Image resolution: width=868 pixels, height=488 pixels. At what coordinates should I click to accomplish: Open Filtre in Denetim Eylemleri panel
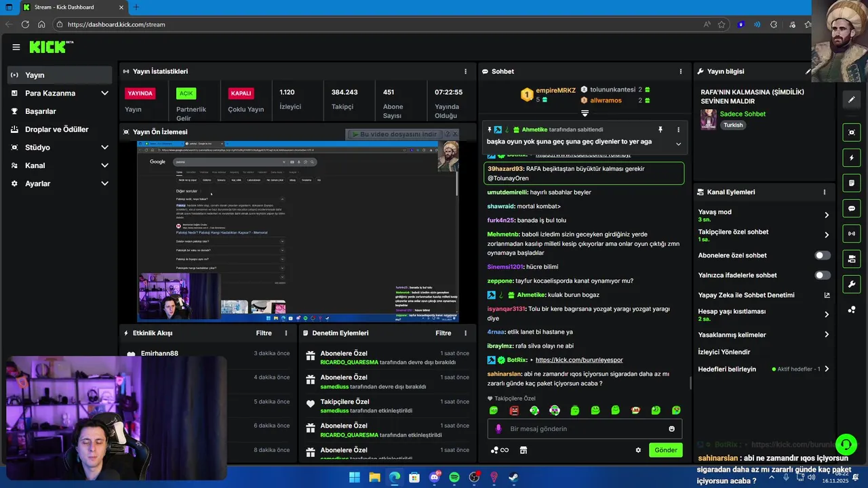[x=443, y=333]
